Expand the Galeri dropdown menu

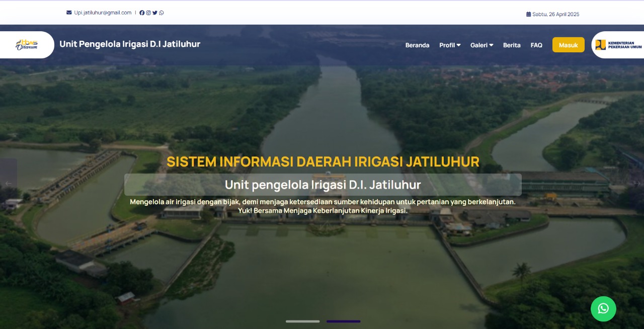coord(481,45)
